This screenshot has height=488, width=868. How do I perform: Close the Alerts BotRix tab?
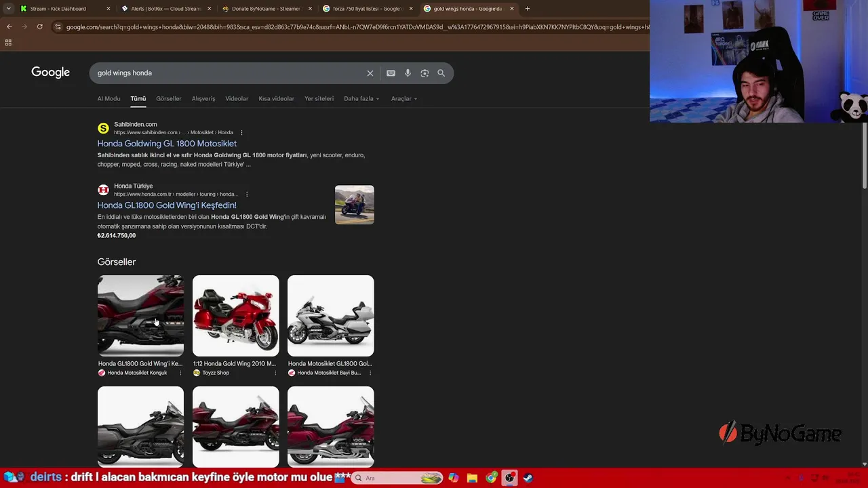click(x=209, y=9)
